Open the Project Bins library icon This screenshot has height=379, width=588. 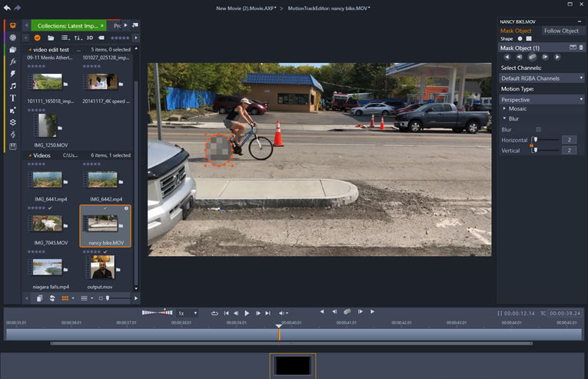13,49
